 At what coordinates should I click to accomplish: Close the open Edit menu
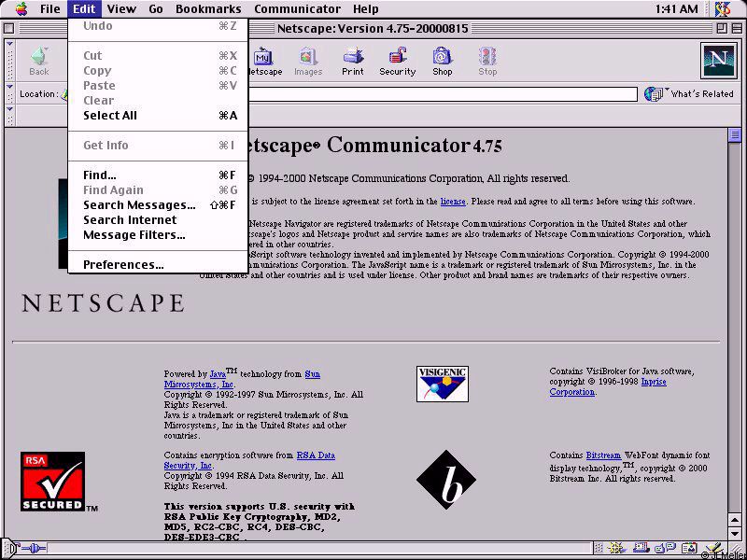[x=84, y=8]
